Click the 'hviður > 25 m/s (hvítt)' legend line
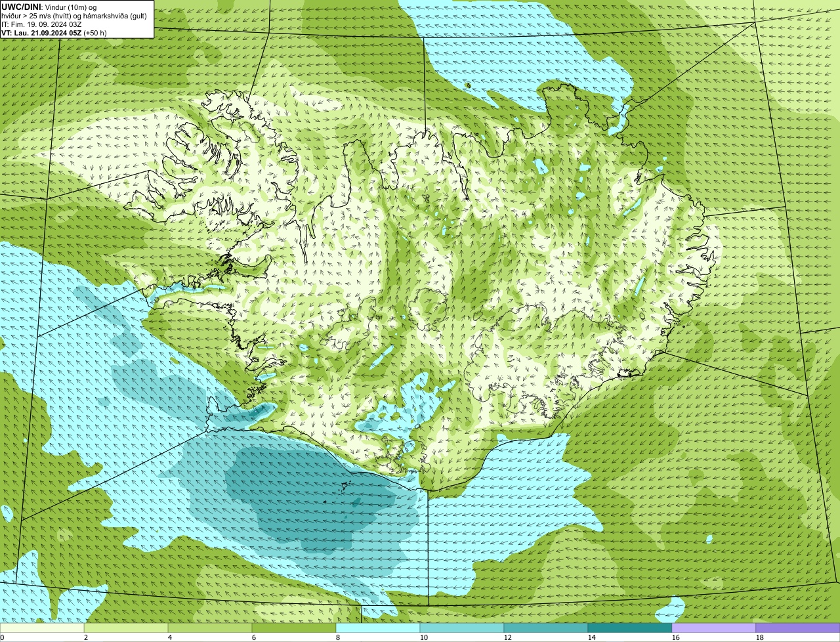 [x=74, y=15]
